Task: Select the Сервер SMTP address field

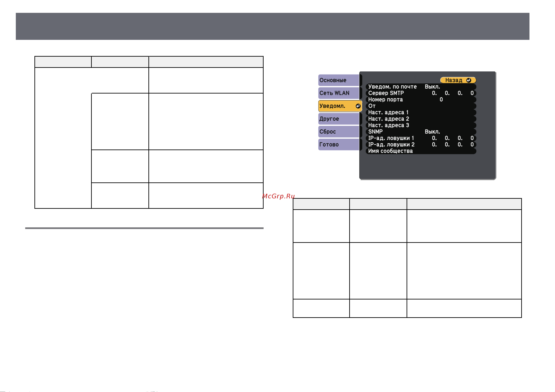Action: tap(421, 93)
